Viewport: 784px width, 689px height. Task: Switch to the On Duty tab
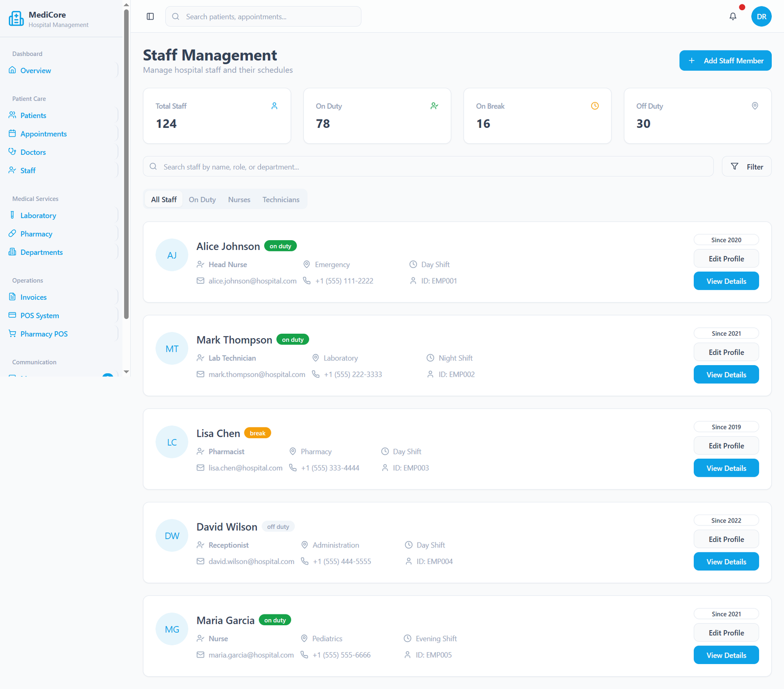202,199
